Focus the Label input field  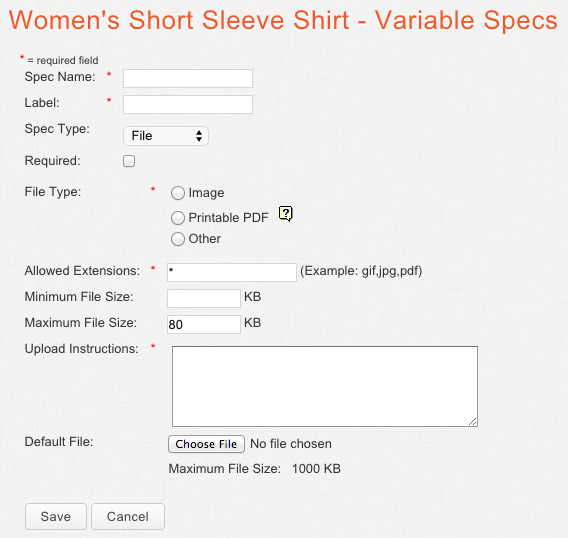tap(188, 105)
